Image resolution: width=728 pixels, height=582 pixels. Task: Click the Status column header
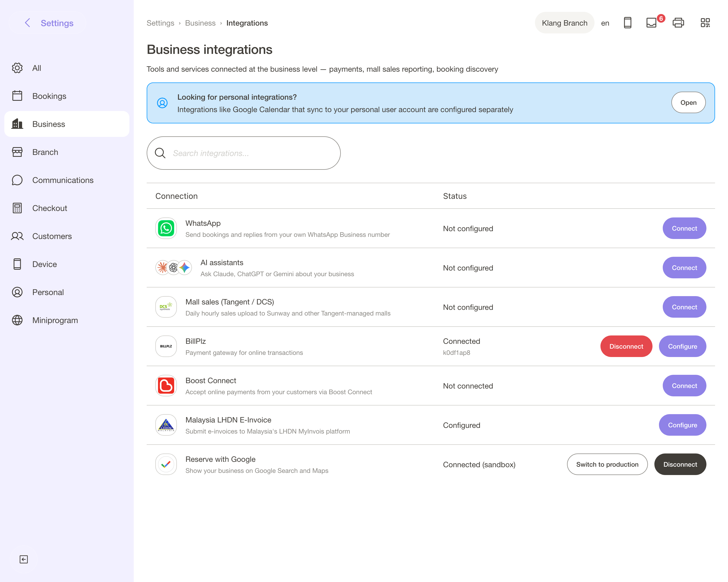tap(455, 196)
